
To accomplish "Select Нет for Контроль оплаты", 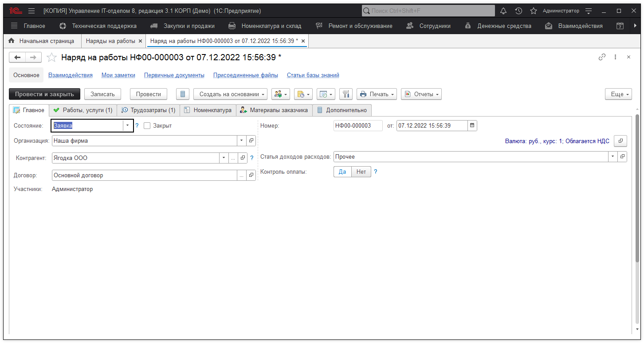I will pos(361,172).
